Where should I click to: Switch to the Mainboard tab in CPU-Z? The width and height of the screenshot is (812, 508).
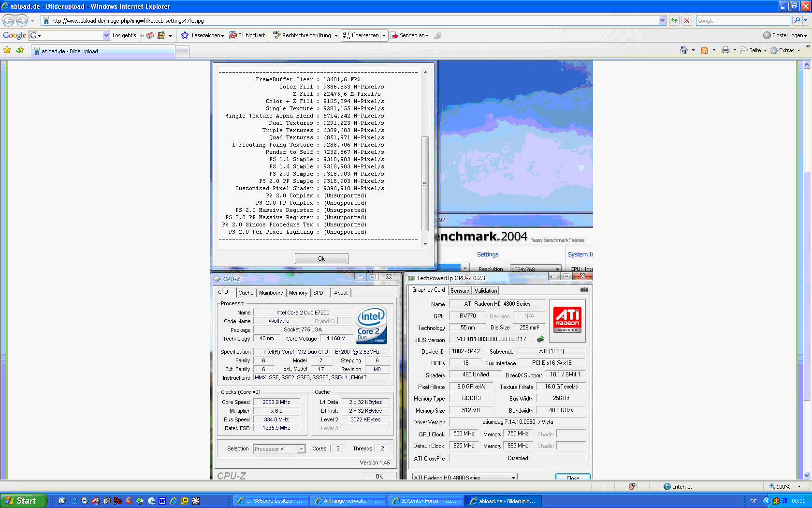click(x=271, y=293)
